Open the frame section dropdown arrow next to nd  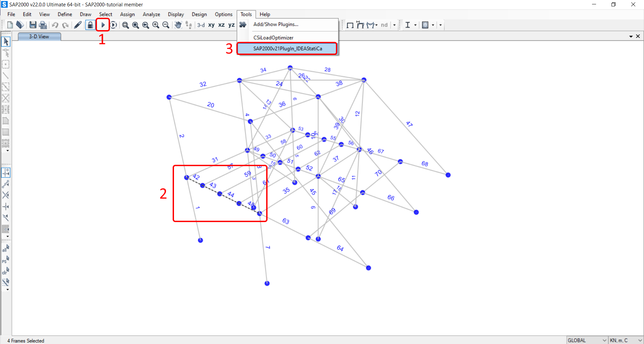pyautogui.click(x=394, y=25)
